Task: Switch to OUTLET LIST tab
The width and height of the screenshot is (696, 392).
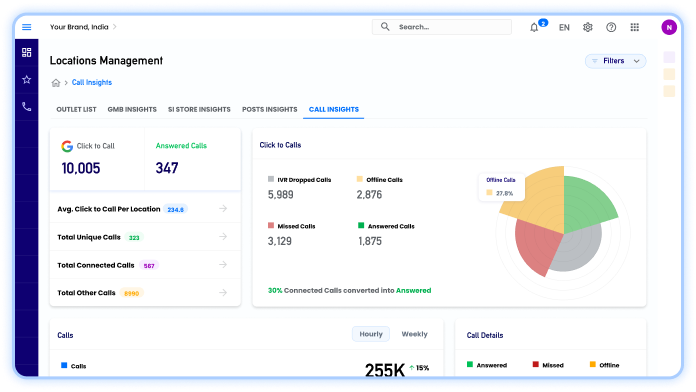Action: coord(76,109)
